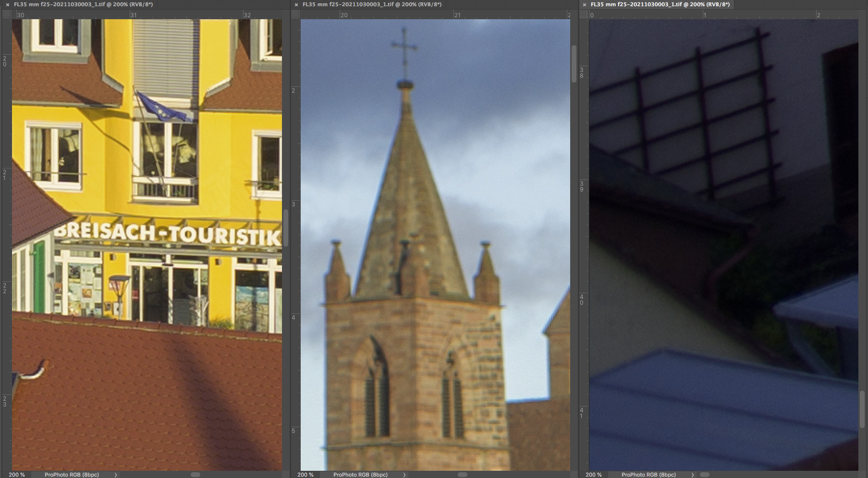Expand status bar options arrow in right window
The image size is (868, 478).
[x=693, y=475]
